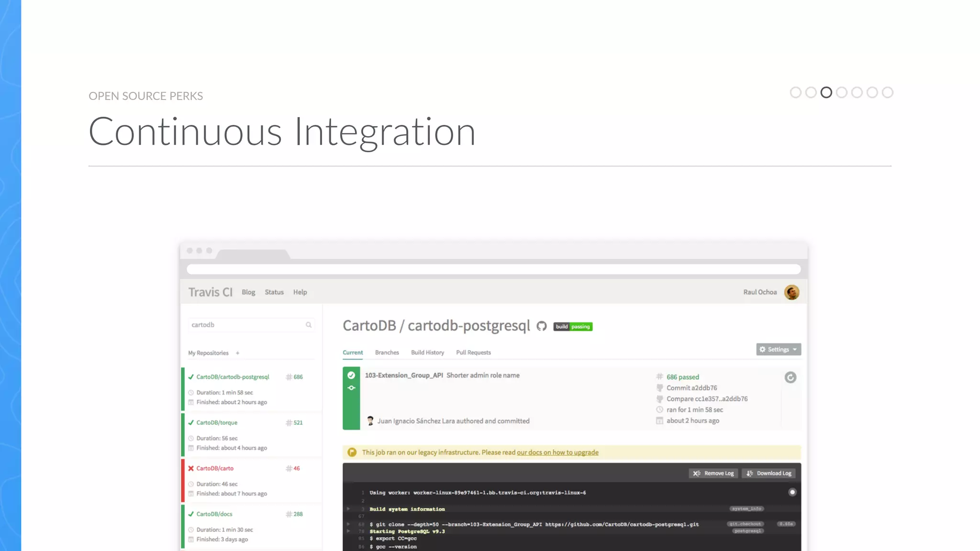This screenshot has width=980, height=551.
Task: Click the Raul Ochoa user name
Action: (x=760, y=292)
